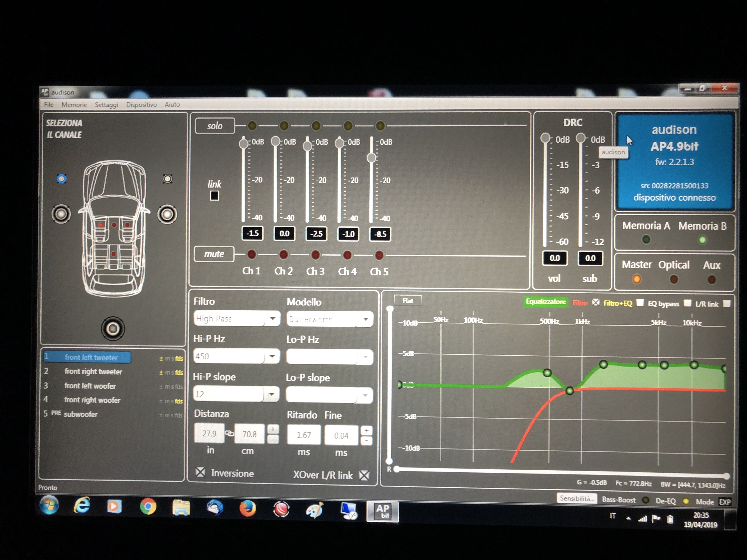Toggle the Inversione checkbox
The width and height of the screenshot is (747, 560).
pyautogui.click(x=201, y=472)
